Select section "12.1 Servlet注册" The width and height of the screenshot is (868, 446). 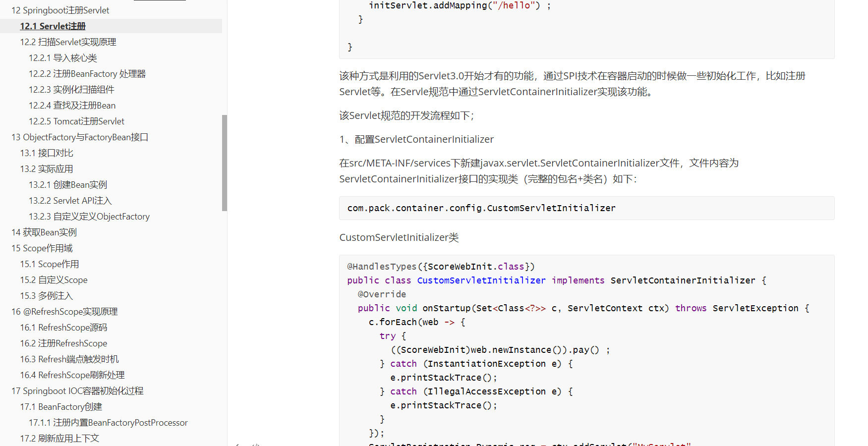click(53, 26)
